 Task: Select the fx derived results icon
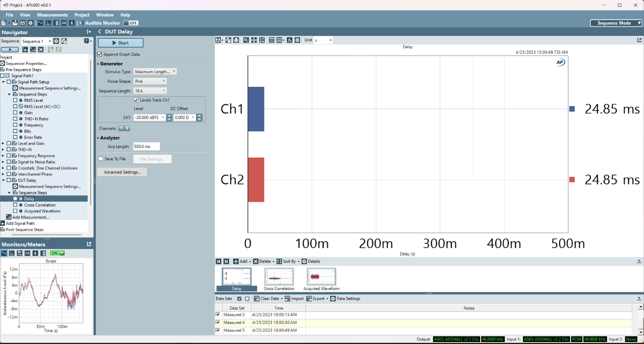tap(289, 40)
